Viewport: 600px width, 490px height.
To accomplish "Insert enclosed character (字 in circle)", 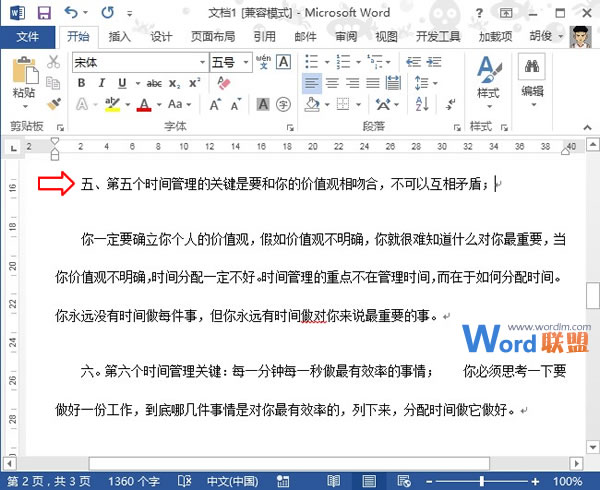I will tap(284, 104).
